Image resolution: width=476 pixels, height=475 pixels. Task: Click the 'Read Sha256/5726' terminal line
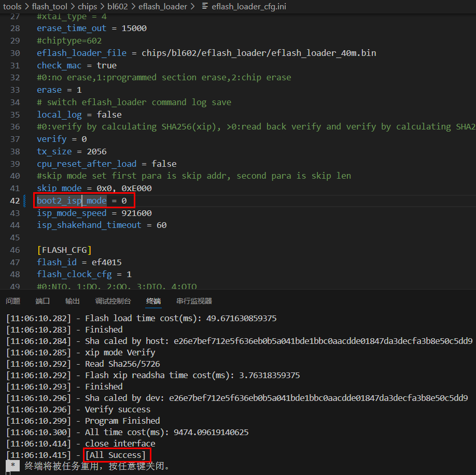coord(83,364)
